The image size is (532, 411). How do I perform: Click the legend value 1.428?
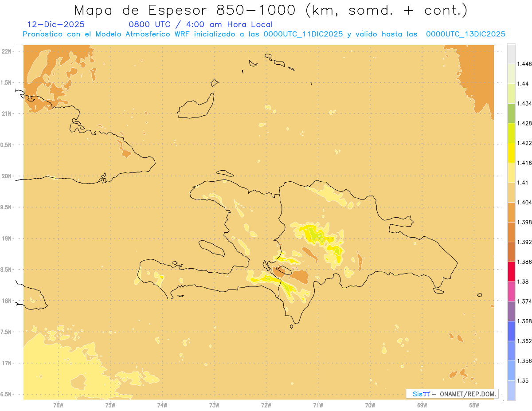coord(524,123)
